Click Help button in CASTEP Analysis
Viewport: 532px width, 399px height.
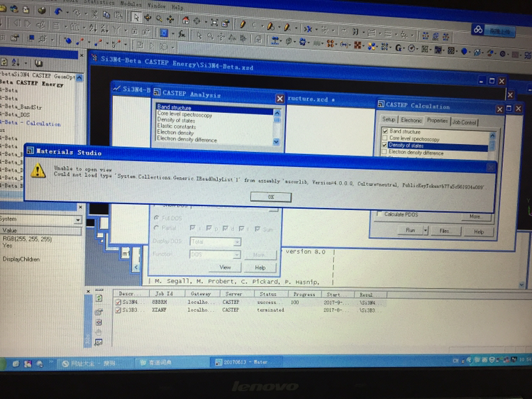(x=260, y=268)
